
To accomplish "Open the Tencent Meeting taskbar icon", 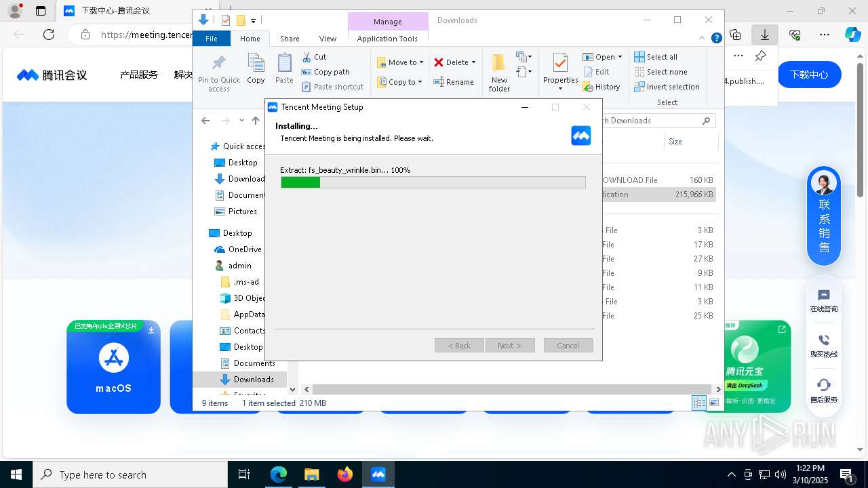I will 378,474.
